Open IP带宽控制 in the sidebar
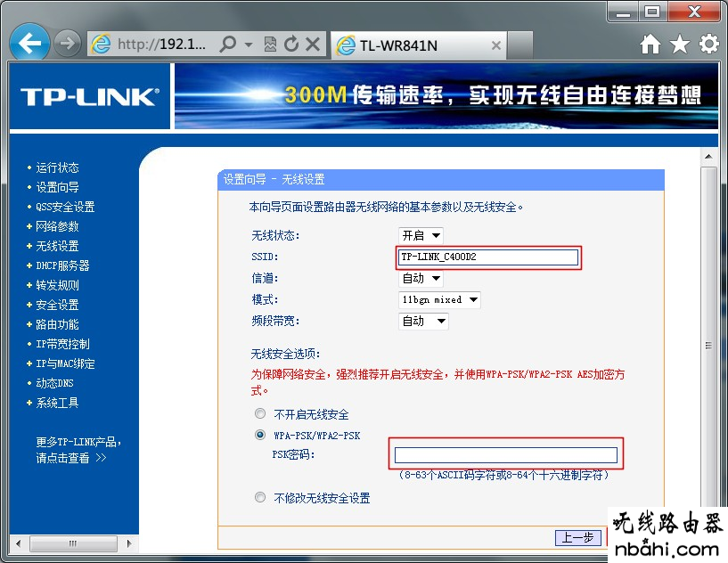 62,344
